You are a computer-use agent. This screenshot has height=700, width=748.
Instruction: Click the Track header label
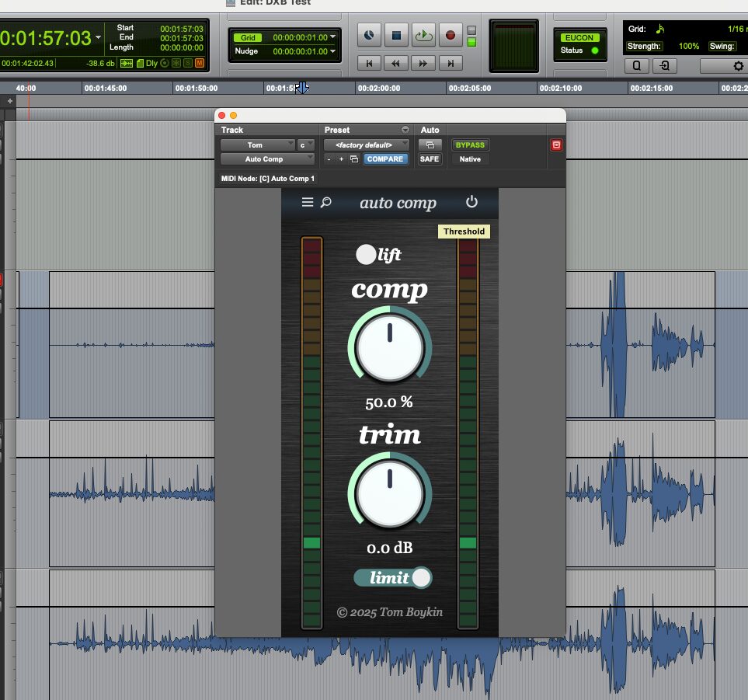[x=231, y=130]
